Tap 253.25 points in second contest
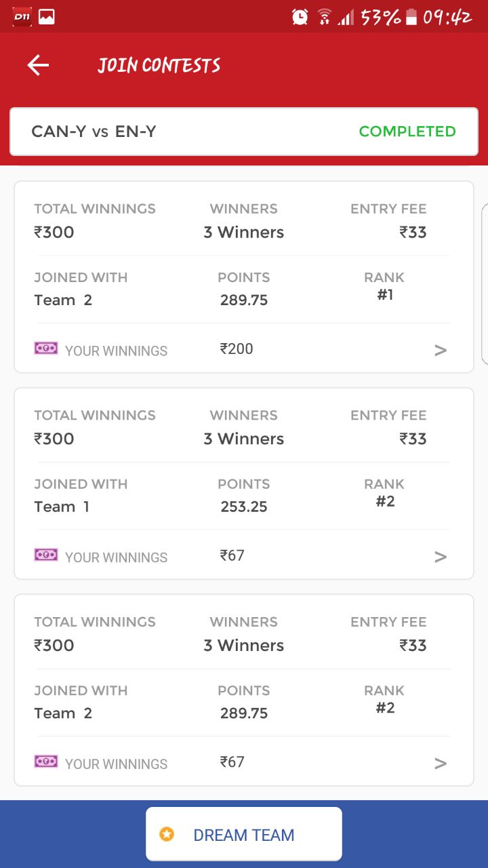This screenshot has width=488, height=868. click(x=244, y=507)
